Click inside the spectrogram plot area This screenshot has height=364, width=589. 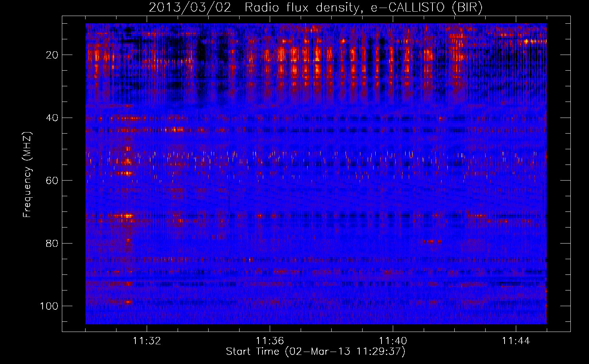click(x=316, y=174)
